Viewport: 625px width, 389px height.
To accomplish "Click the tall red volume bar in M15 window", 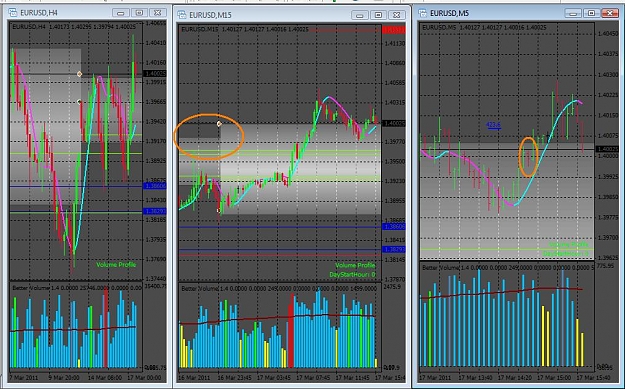I will tap(291, 331).
